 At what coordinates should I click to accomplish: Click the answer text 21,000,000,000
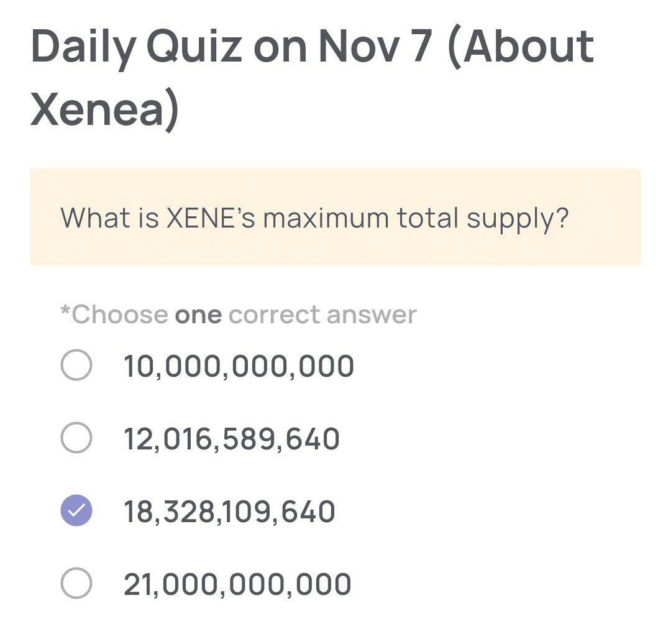coord(237,583)
